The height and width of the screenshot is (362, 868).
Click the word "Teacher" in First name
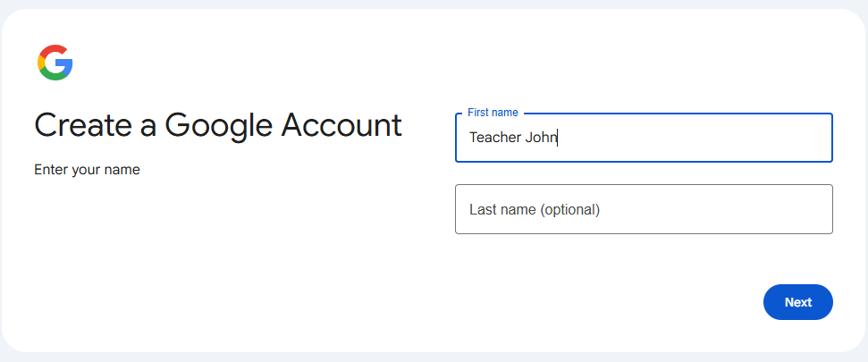click(494, 138)
